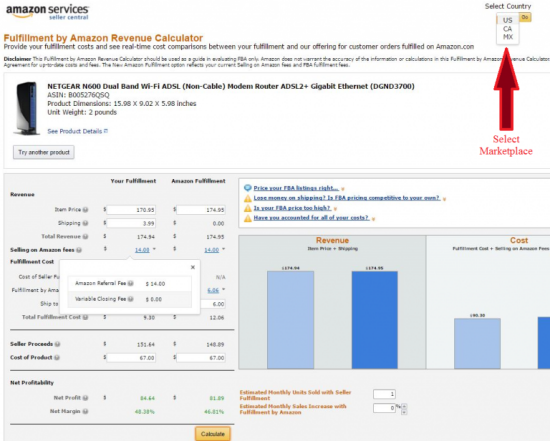
Task: Click the Selling on Amazon fees help icon
Action: pyautogui.click(x=79, y=250)
